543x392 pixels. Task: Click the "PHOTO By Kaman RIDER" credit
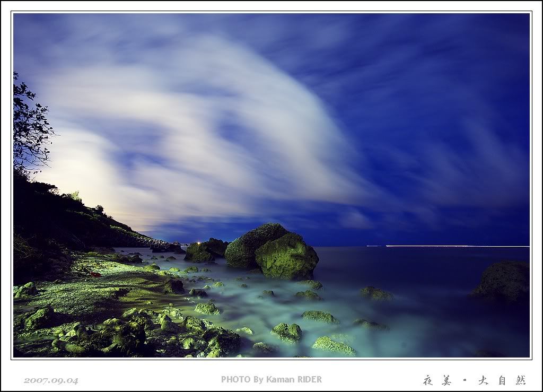[271, 379]
